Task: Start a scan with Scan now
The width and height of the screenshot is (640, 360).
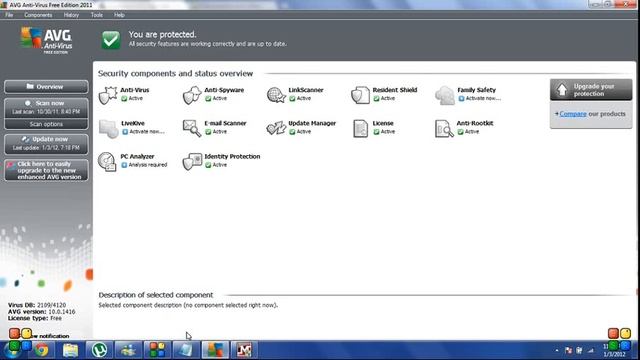Action: (x=46, y=107)
